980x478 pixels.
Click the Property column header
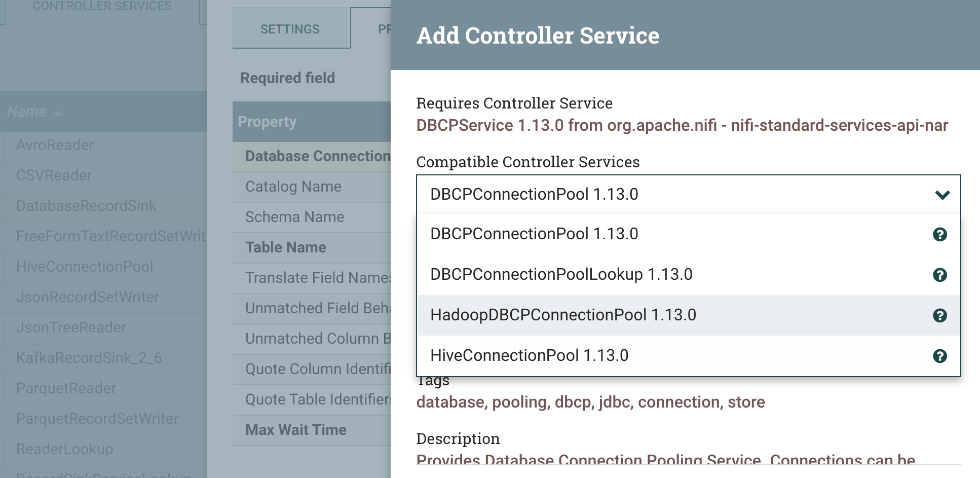(x=267, y=122)
